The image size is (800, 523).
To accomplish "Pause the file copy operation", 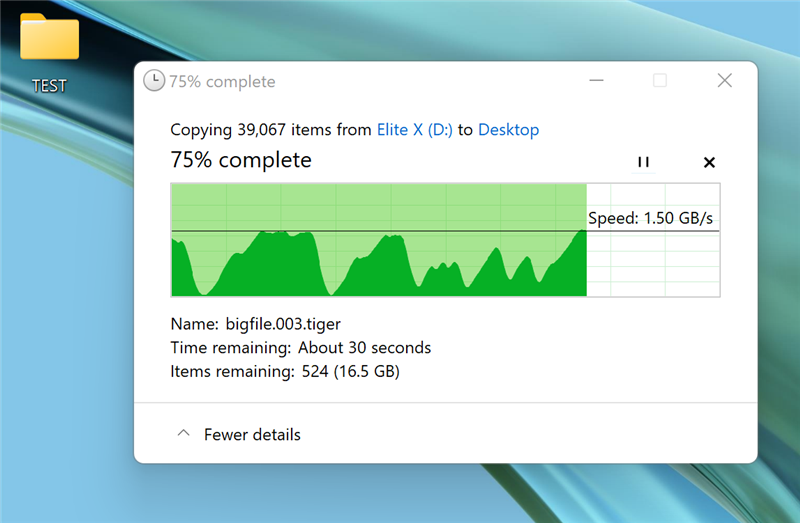I will coord(643,162).
